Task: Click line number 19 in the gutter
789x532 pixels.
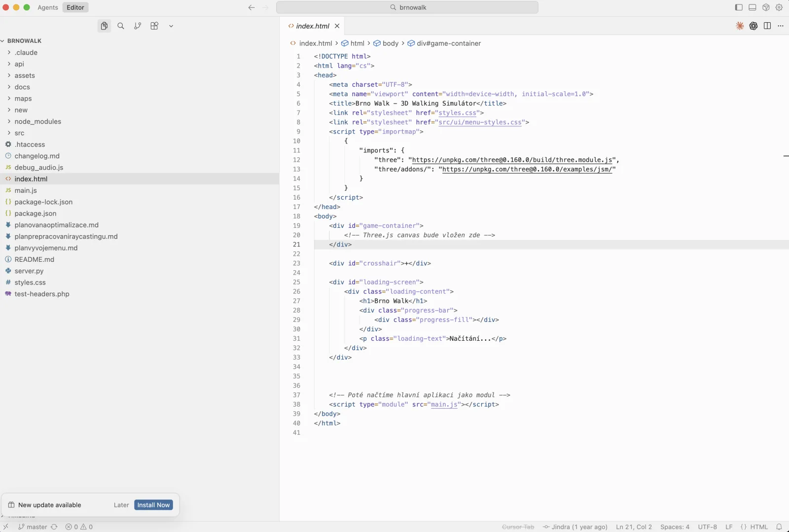Action: pyautogui.click(x=296, y=226)
